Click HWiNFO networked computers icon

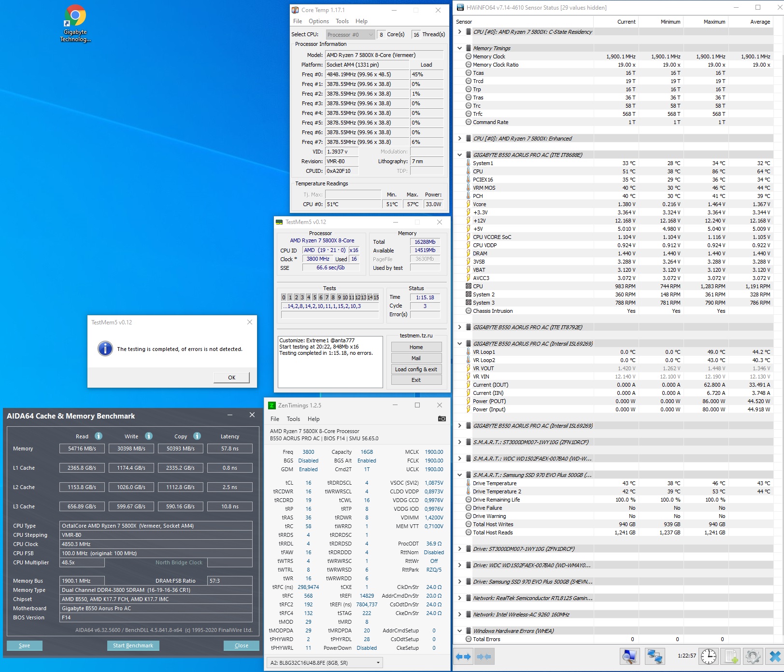tap(655, 657)
